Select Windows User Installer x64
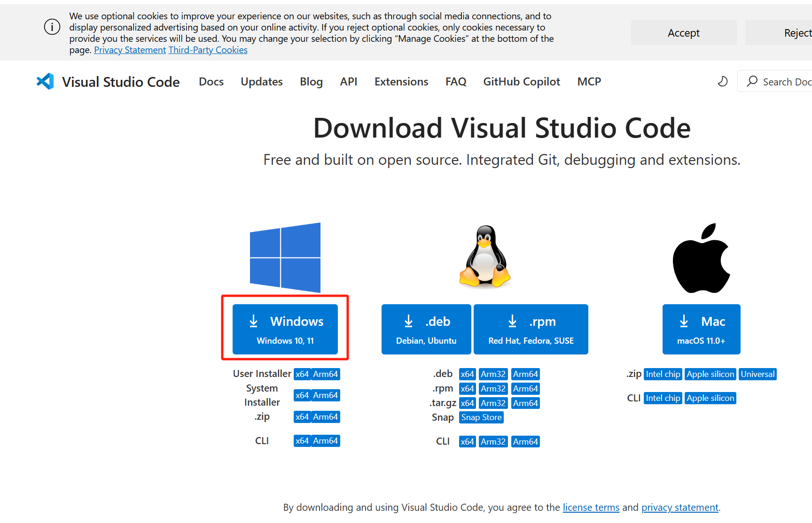Screen dimensions: 812x523 click(x=302, y=374)
